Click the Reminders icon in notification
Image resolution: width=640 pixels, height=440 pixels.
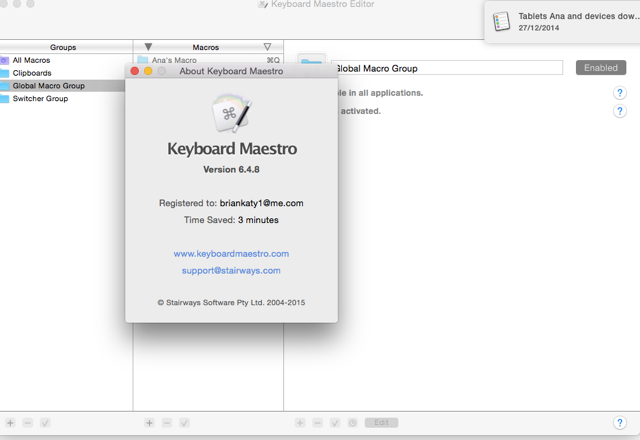click(501, 21)
